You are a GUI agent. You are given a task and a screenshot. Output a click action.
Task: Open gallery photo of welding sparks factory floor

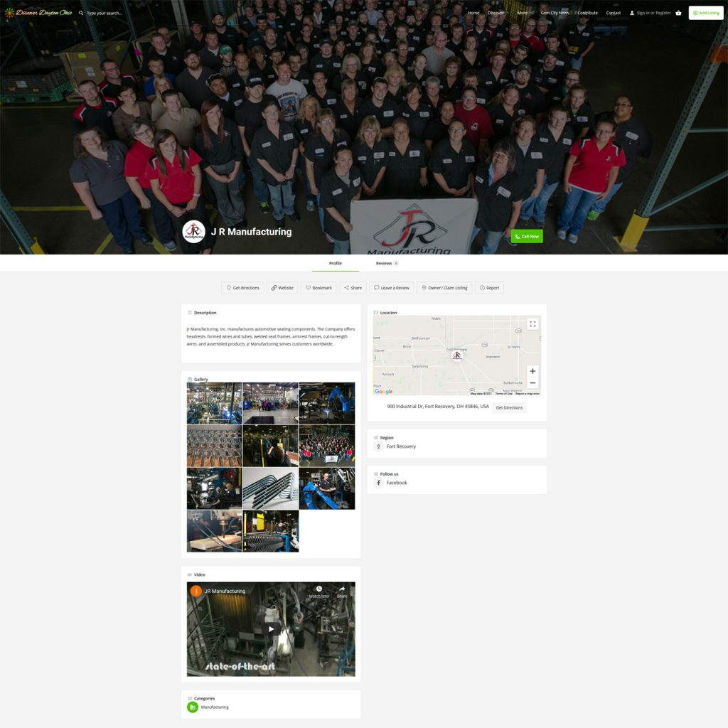(x=215, y=403)
